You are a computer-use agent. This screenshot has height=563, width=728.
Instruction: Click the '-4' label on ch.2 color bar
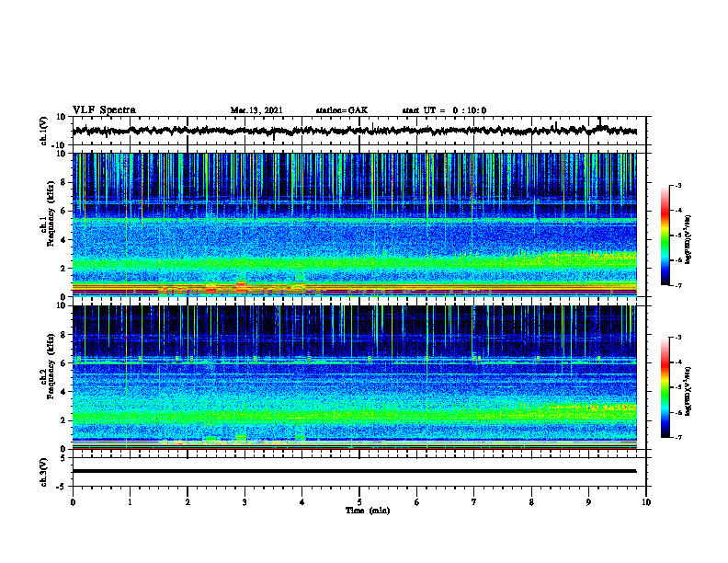click(678, 362)
